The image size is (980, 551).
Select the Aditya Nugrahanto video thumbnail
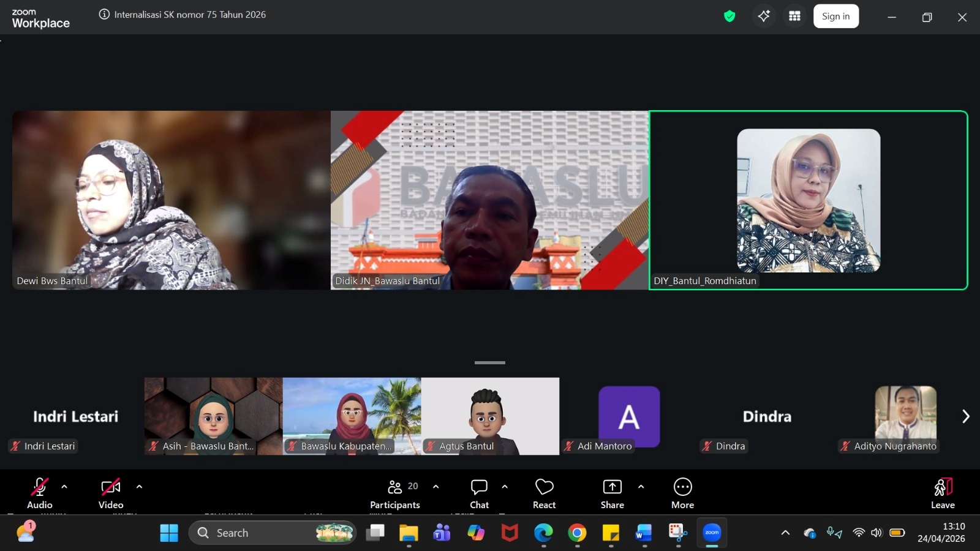point(905,416)
